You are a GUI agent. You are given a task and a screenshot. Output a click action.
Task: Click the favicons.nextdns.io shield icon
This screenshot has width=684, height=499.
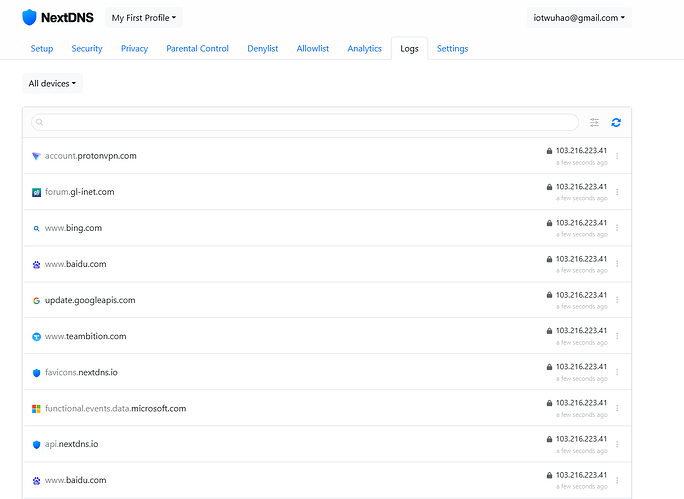pyautogui.click(x=36, y=373)
